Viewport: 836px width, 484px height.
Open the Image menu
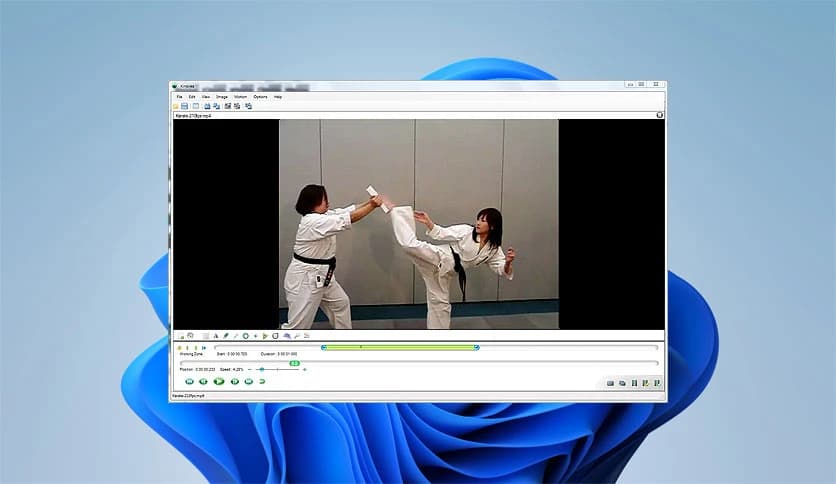[222, 97]
